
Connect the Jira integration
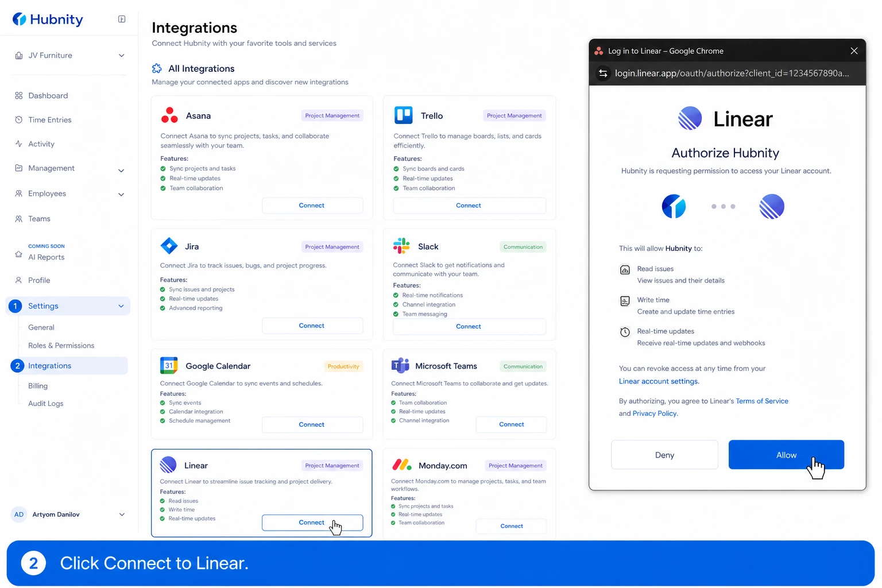(312, 326)
